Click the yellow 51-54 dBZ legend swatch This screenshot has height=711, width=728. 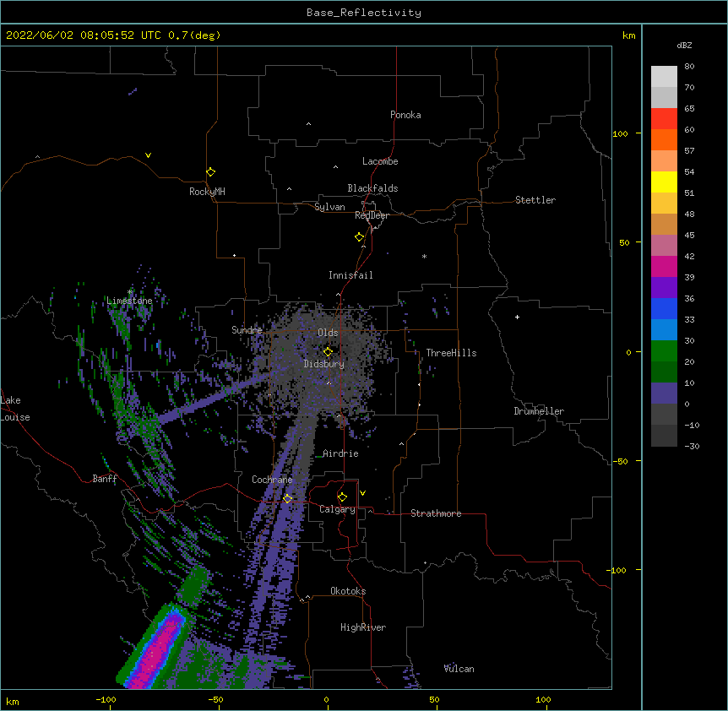pos(664,182)
